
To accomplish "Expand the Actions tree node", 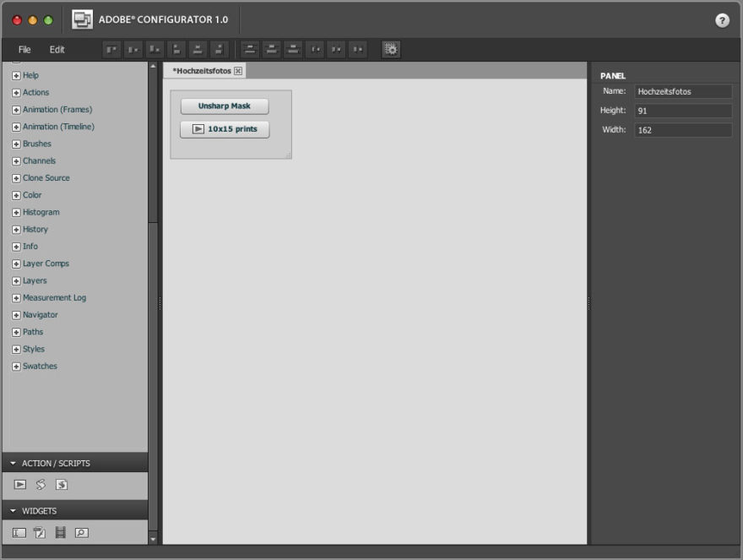I will (x=16, y=92).
